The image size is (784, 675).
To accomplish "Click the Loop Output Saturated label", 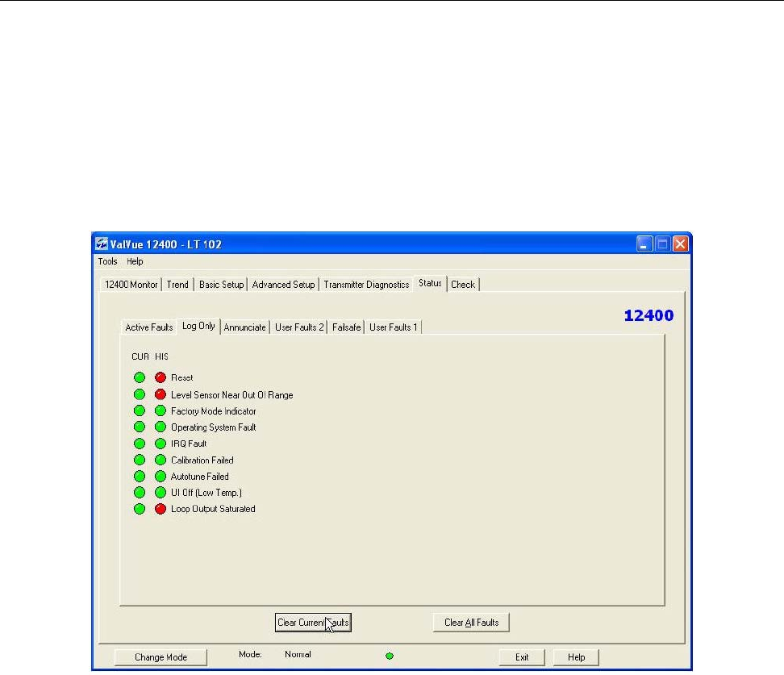I will [213, 509].
